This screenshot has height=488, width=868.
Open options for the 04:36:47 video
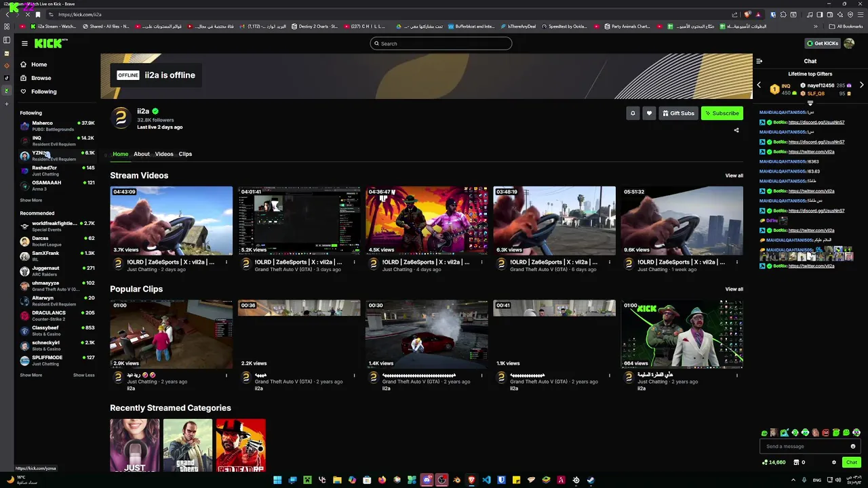(x=481, y=262)
